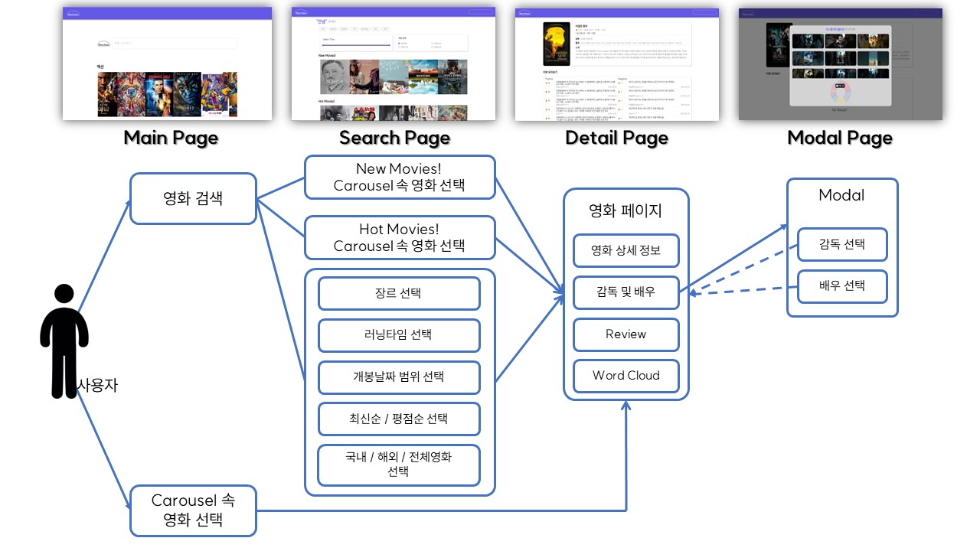
Task: Click the 영화 상세 정보 box
Action: 626,250
